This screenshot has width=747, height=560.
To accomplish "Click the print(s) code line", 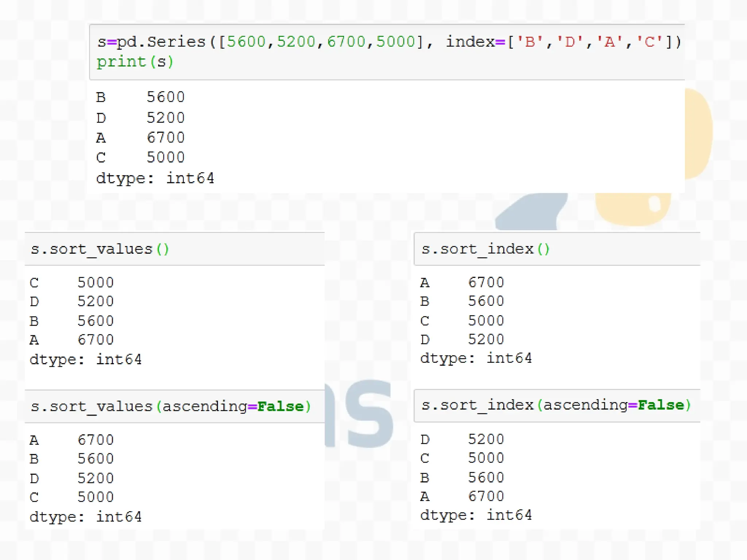I will 135,62.
